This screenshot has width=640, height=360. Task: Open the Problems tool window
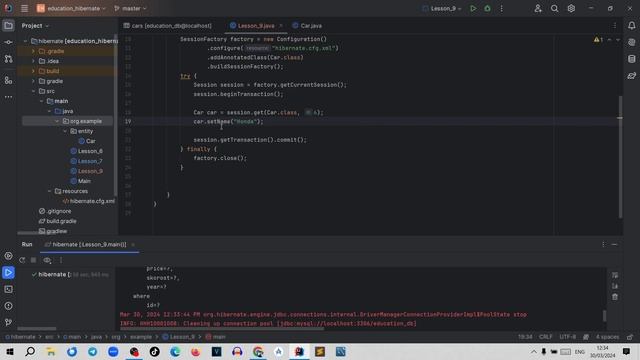(x=8, y=306)
